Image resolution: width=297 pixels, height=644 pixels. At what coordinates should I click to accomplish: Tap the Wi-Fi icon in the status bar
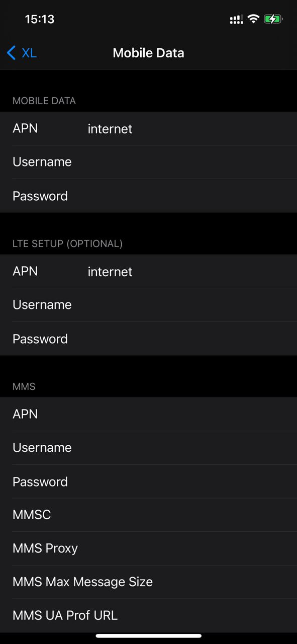[254, 19]
